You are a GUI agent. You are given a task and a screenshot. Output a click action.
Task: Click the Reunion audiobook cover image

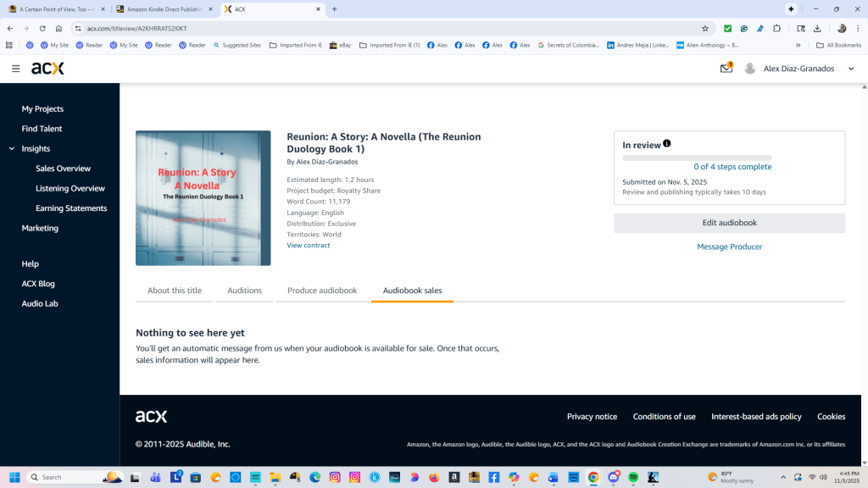click(x=203, y=197)
